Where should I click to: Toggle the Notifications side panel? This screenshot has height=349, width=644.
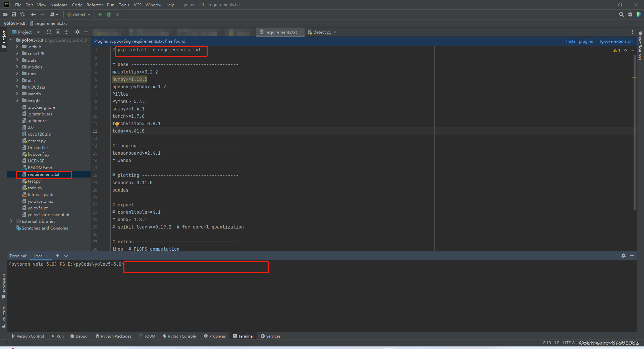pos(640,46)
